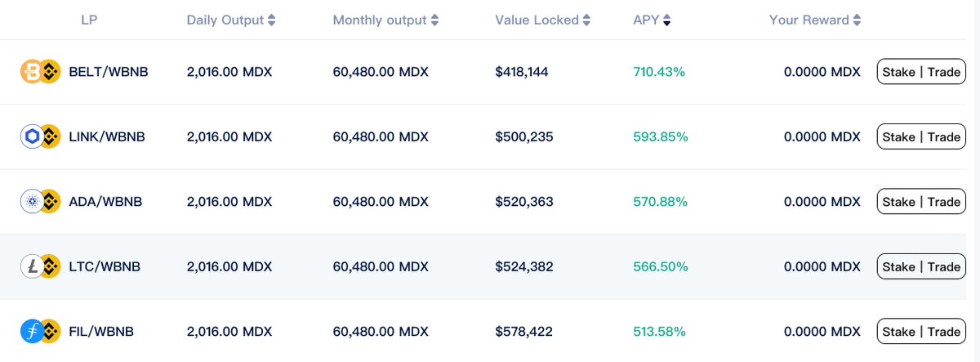
Task: Select the FIL/WBNB pair name
Action: pyautogui.click(x=101, y=332)
